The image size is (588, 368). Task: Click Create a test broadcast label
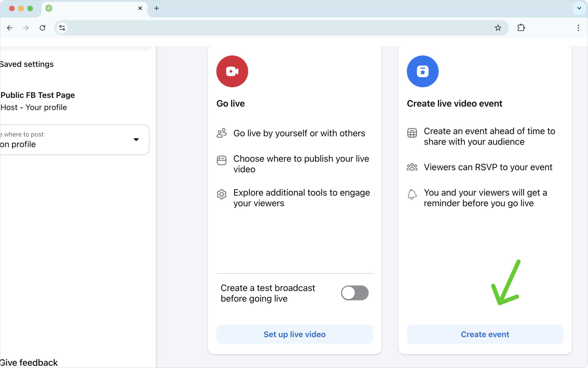click(x=268, y=293)
